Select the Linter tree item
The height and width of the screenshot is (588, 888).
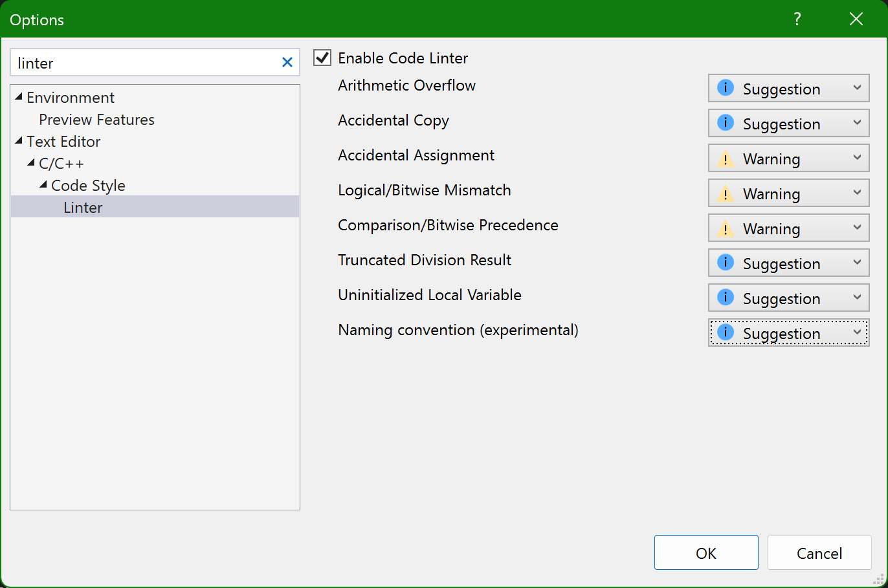[83, 208]
